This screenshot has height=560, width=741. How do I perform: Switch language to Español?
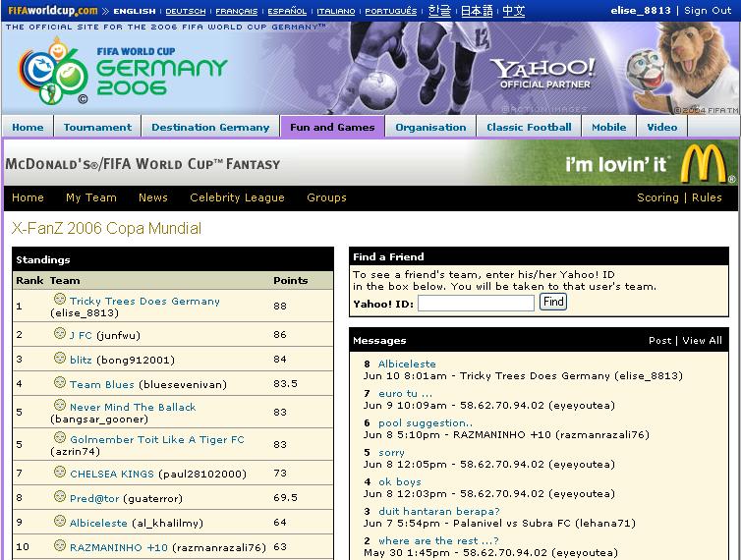coord(287,11)
